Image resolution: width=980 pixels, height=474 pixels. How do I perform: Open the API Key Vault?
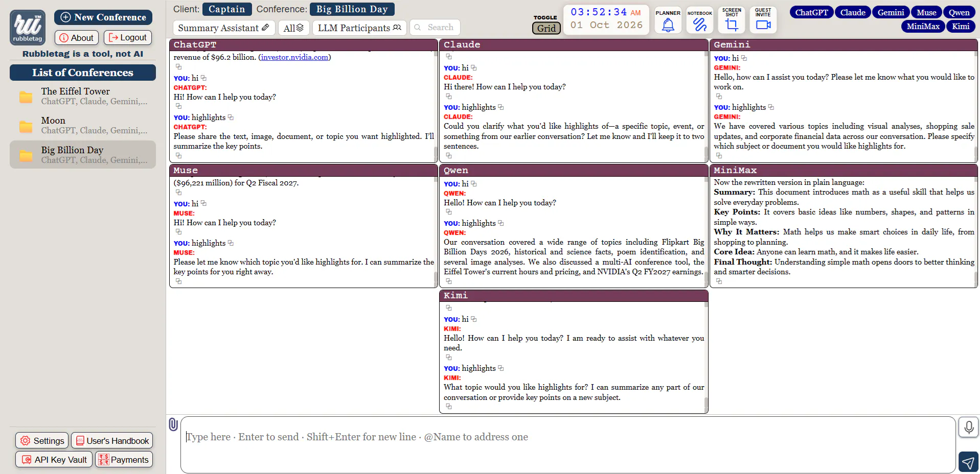click(x=54, y=459)
